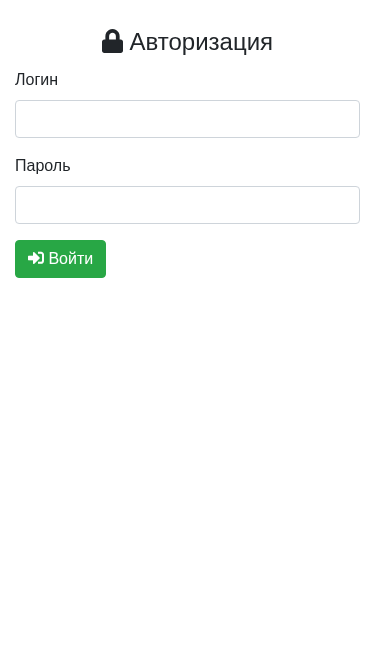Image resolution: width=375 pixels, height=667 pixels.
Task: Submit the login form with Войти
Action: pos(60,259)
